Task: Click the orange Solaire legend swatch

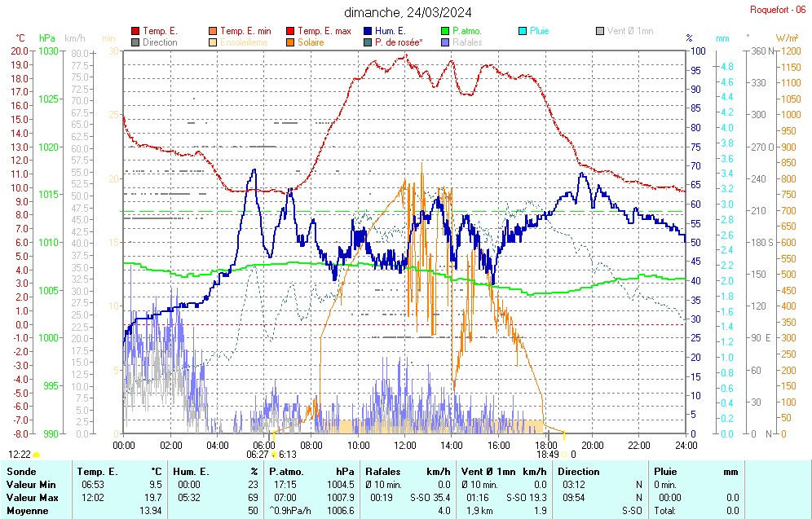Action: (x=290, y=42)
